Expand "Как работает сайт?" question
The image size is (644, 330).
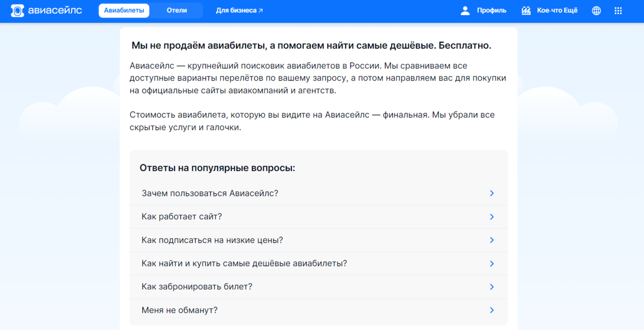(319, 217)
